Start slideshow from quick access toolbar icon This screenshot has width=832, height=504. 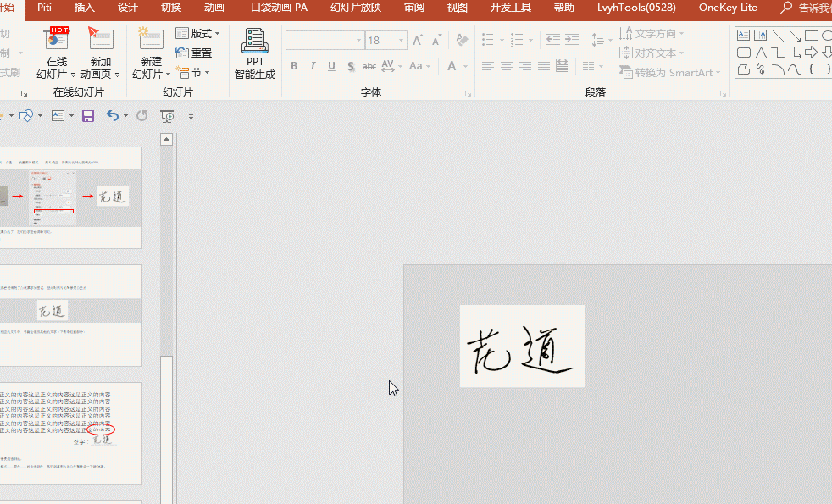[167, 115]
